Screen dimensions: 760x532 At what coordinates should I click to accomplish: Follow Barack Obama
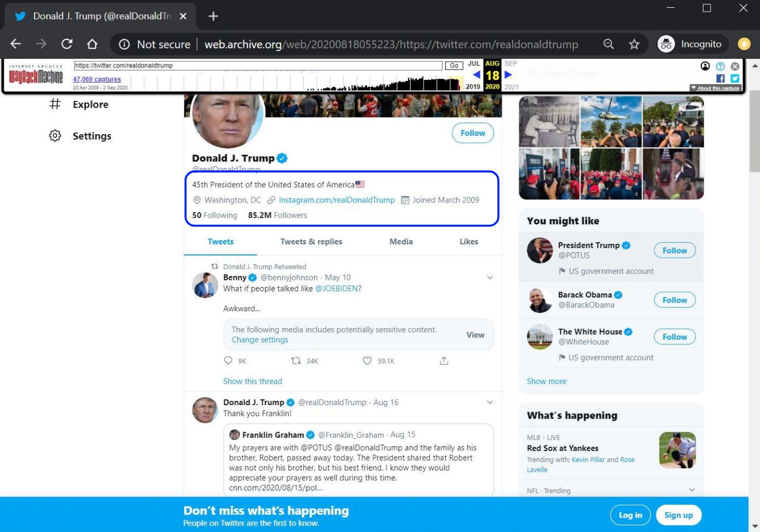click(675, 300)
